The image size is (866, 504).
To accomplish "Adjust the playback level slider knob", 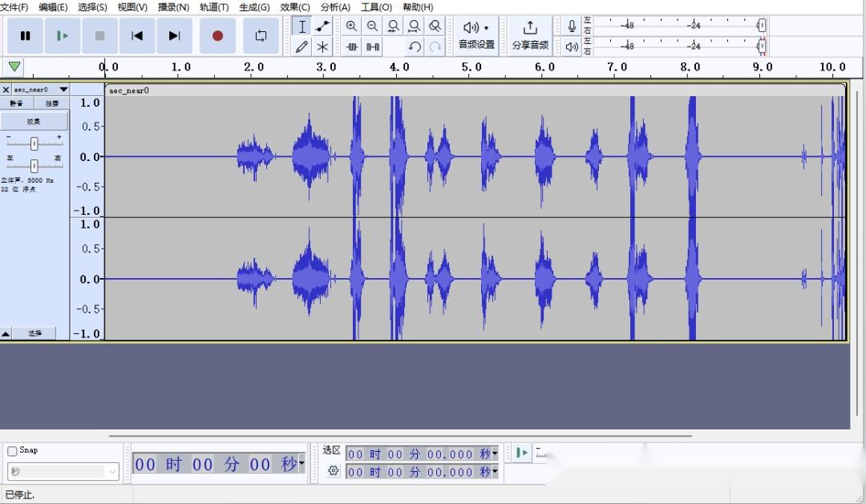I will coord(762,46).
